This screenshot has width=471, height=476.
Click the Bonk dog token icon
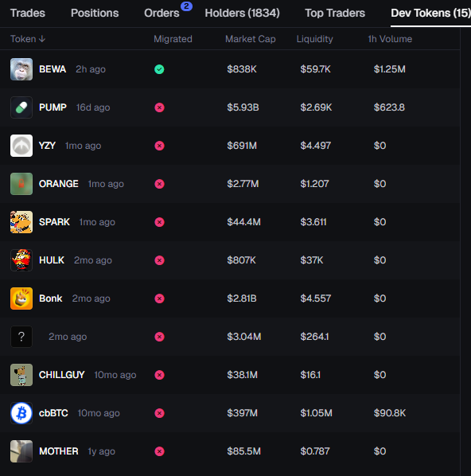tap(21, 298)
